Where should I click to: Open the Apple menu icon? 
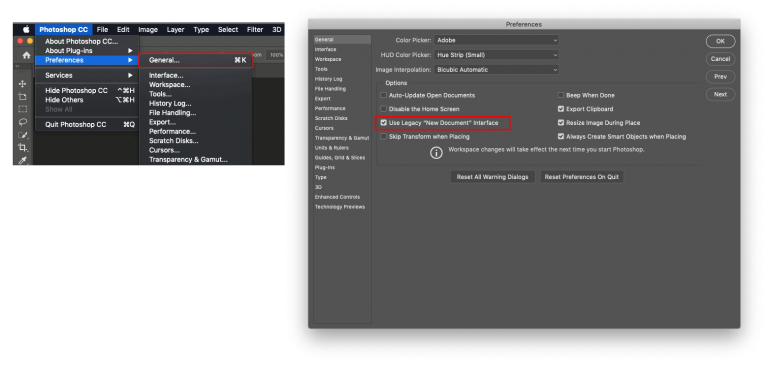click(26, 29)
